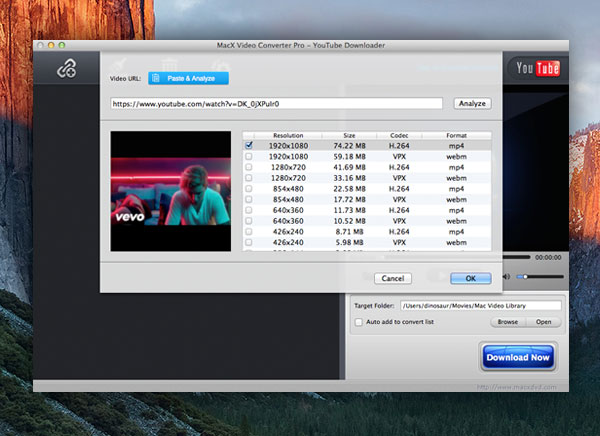
Task: Click the video thumbnail preview
Action: 171,191
